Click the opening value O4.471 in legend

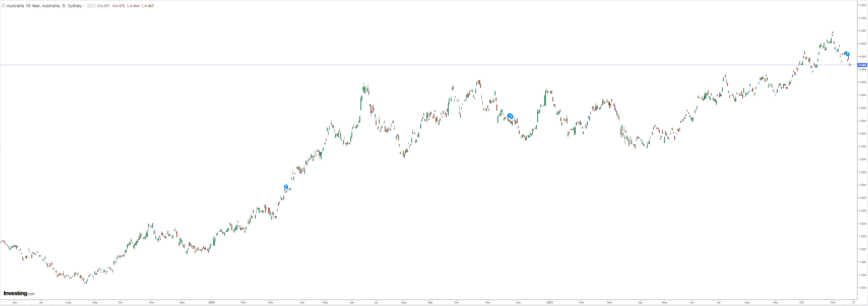[x=103, y=6]
